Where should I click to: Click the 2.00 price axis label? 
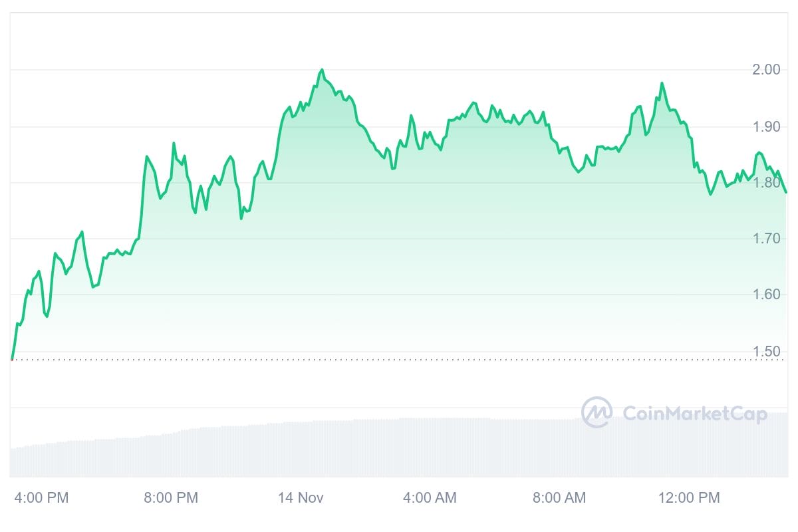tap(765, 70)
